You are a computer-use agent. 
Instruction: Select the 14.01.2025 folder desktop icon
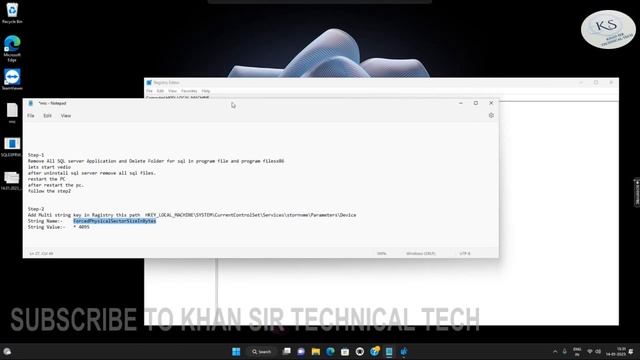[x=11, y=181]
